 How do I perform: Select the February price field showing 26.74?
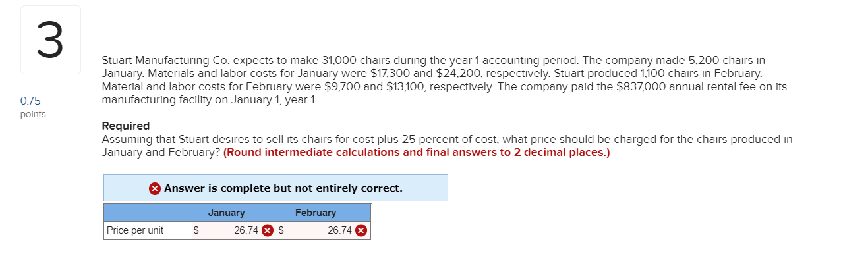[324, 230]
